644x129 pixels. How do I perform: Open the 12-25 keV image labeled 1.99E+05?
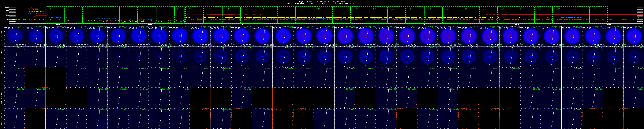point(304,77)
